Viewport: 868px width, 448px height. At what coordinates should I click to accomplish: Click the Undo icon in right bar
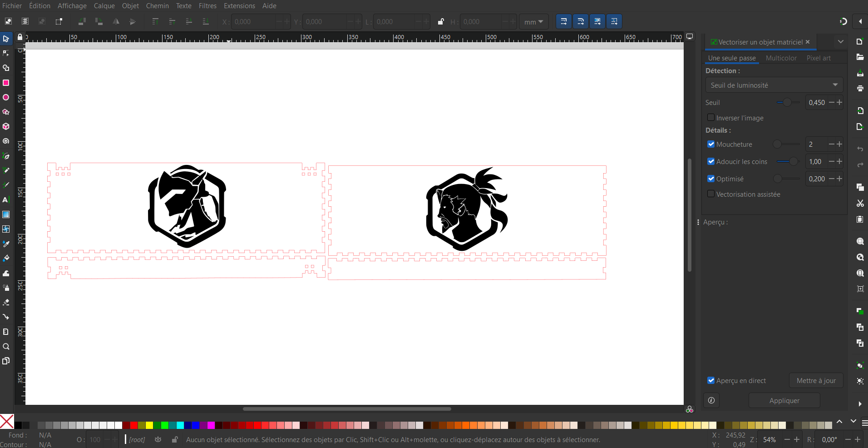click(860, 149)
